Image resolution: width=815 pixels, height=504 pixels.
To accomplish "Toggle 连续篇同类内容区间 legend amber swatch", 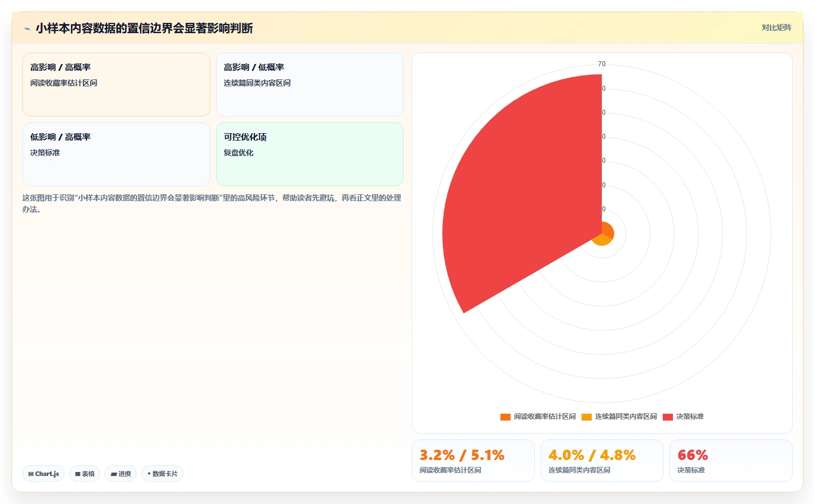I will coord(586,417).
